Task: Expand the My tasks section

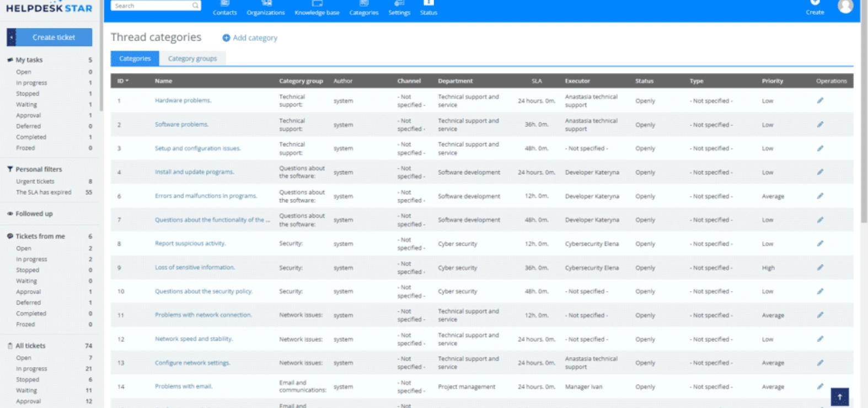Action: 29,60
